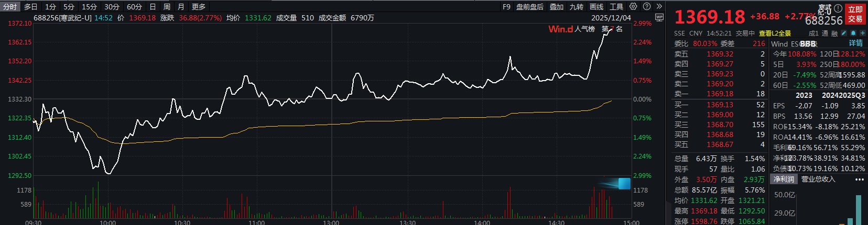Click the pencil edit note icon
The image size is (868, 225).
click(x=844, y=33)
